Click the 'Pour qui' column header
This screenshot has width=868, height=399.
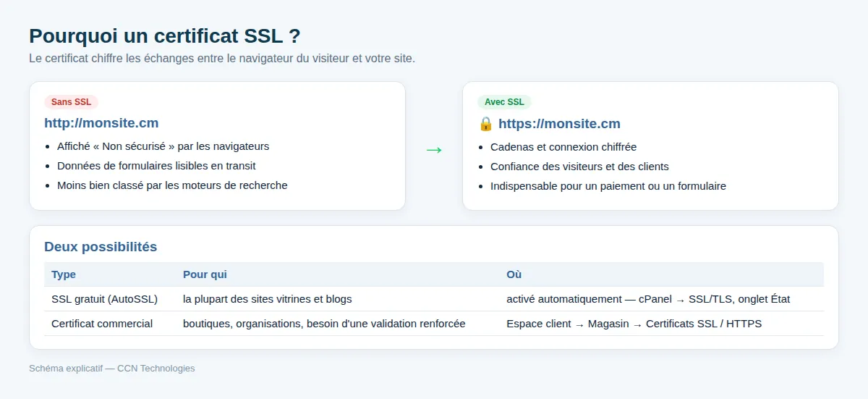(x=205, y=274)
